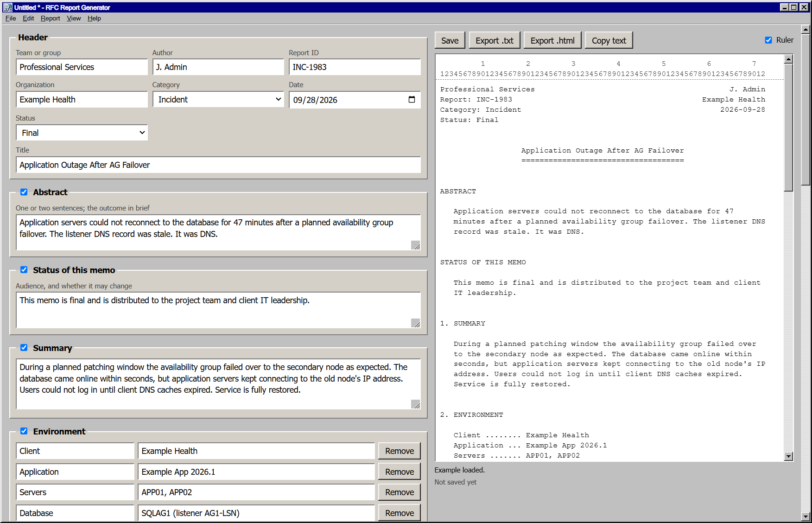Remove the Client environment row

tap(400, 451)
